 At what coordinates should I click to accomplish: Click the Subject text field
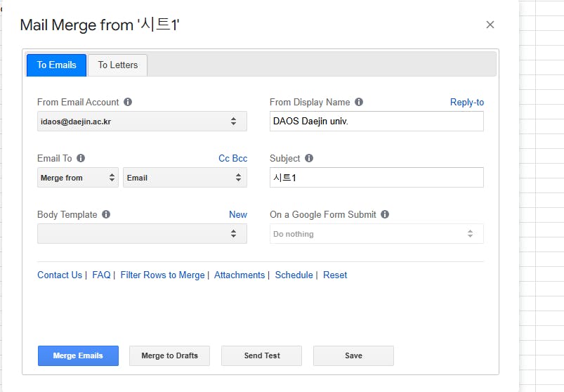pos(376,178)
